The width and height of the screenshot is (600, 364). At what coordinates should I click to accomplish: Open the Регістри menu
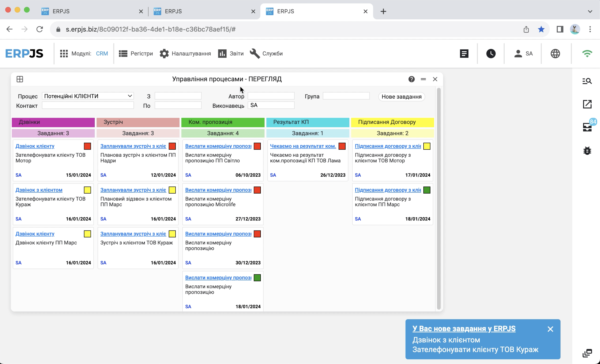coord(136,54)
